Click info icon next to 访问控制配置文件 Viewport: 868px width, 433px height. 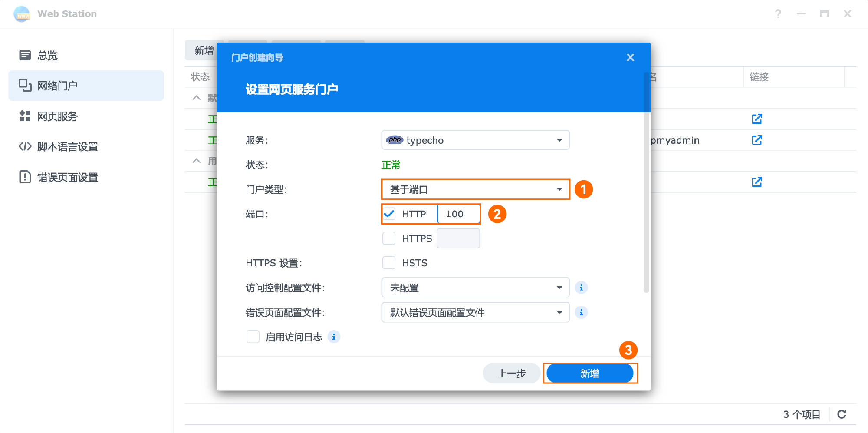pos(581,288)
